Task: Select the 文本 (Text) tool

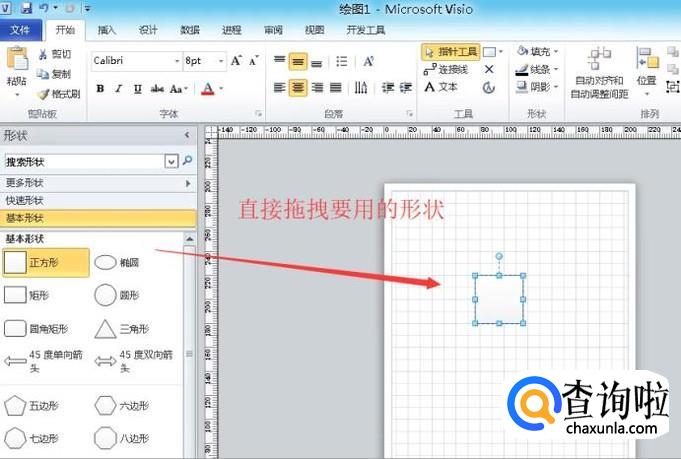Action: click(441, 87)
